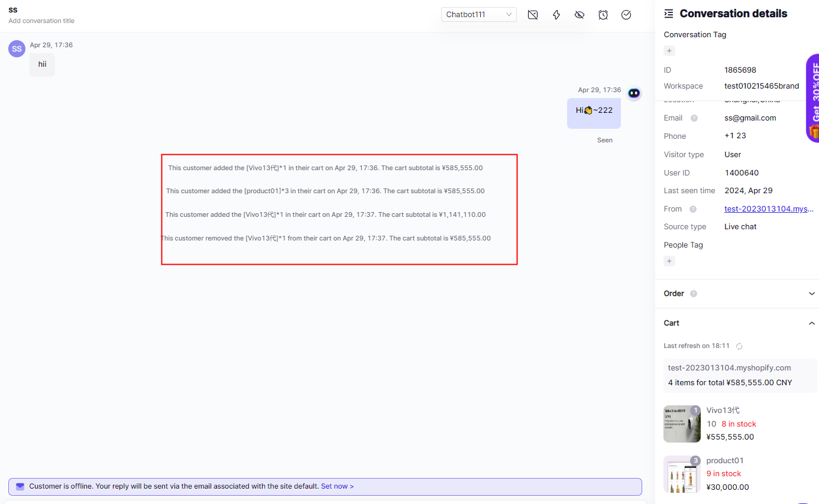Open the test-2023013104.mys... source link
The width and height of the screenshot is (819, 504).
(769, 209)
